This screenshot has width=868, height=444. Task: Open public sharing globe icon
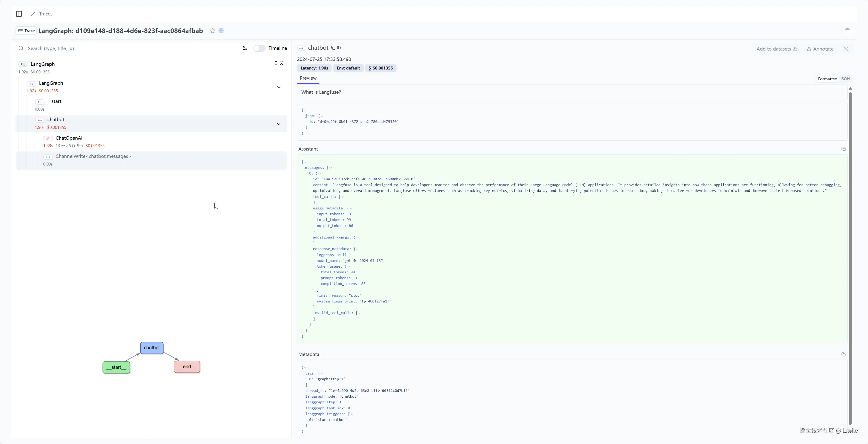tap(221, 31)
